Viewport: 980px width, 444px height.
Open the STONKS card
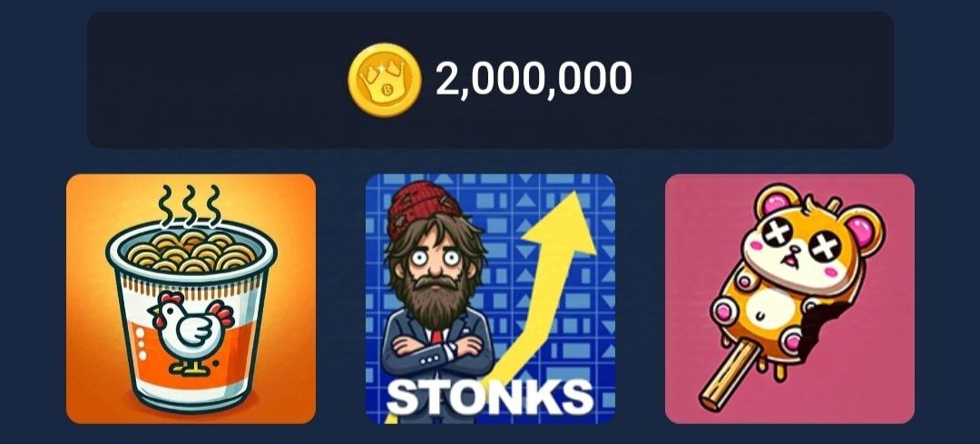pos(490,299)
